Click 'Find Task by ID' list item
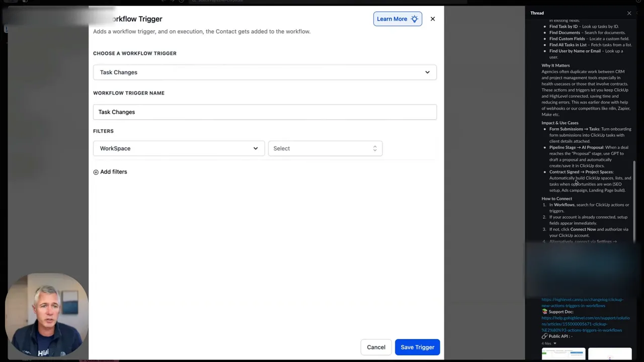 (584, 27)
